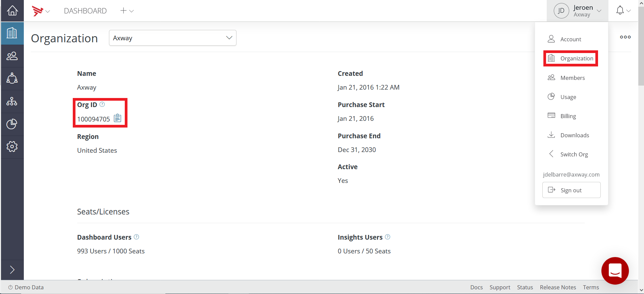Viewport: 644px width, 294px height.
Task: Click Insights Users help icon
Action: tap(388, 237)
